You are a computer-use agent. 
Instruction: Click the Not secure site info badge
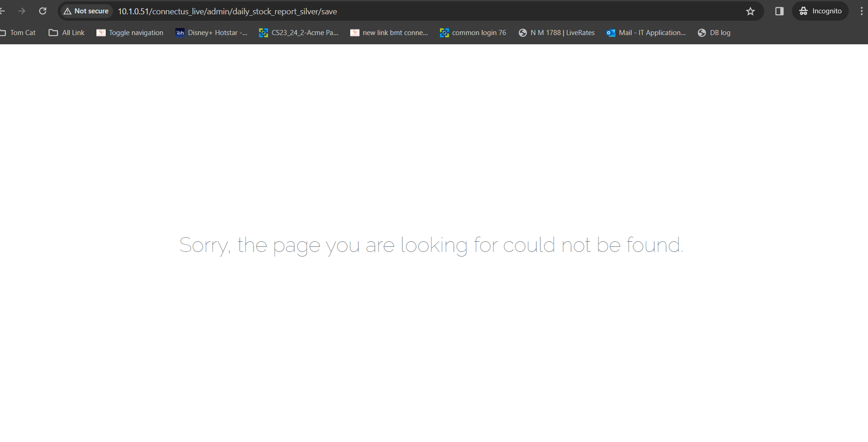pyautogui.click(x=86, y=11)
